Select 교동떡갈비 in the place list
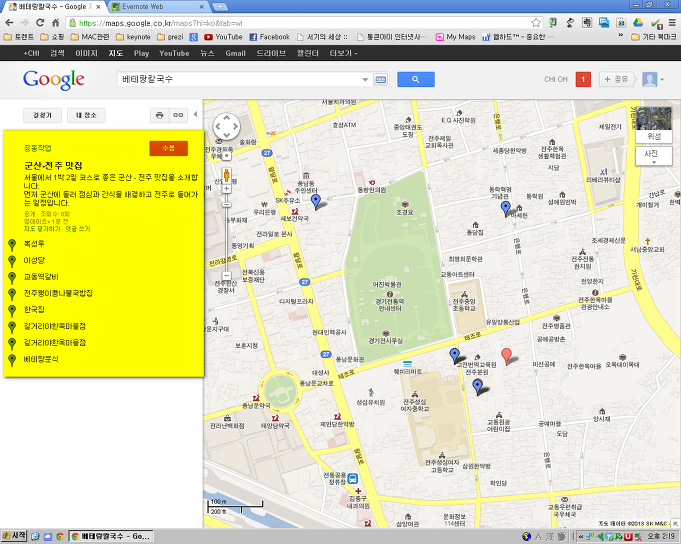Viewport: 681px width, 544px height. pyautogui.click(x=41, y=277)
